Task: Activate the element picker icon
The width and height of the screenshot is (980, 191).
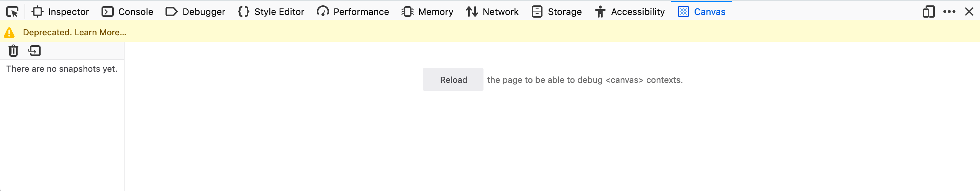Action: (x=12, y=12)
